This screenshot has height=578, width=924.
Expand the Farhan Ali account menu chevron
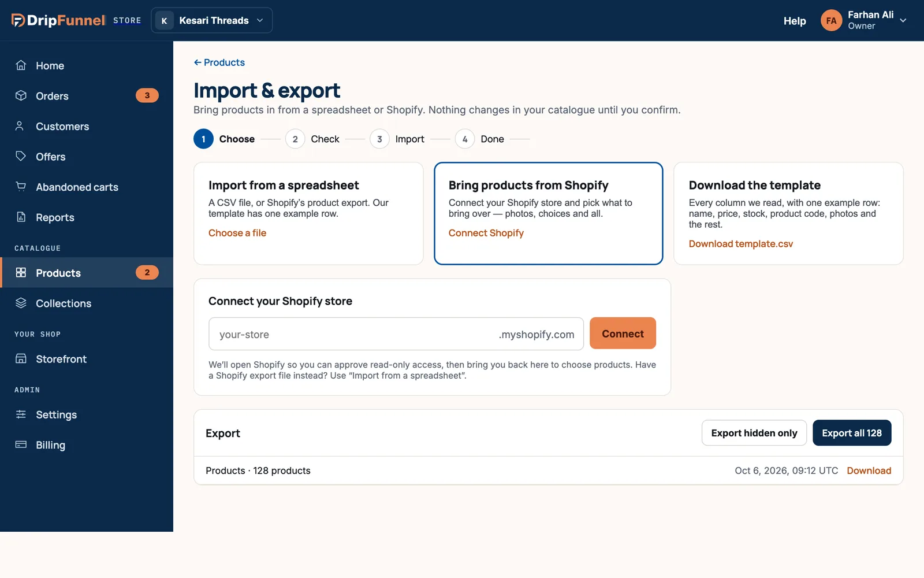click(x=903, y=20)
